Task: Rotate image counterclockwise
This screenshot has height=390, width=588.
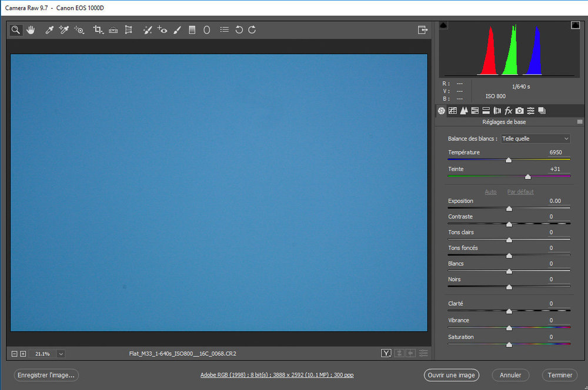Action: pos(239,30)
